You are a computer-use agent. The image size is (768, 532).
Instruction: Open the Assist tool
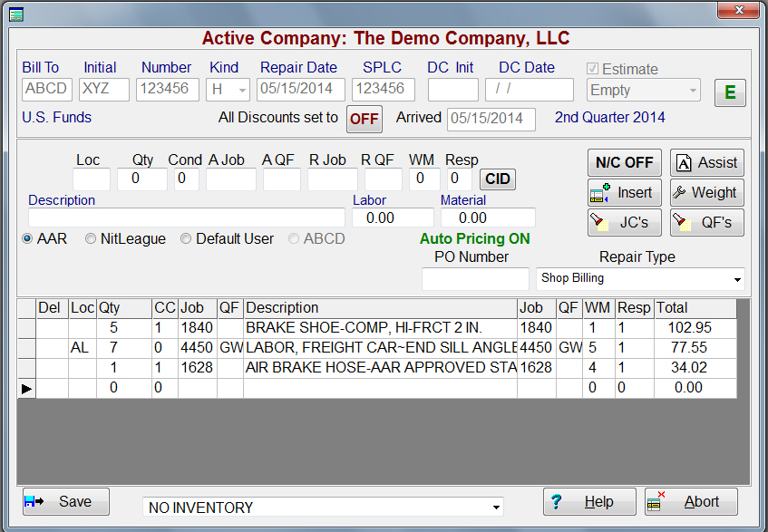coord(706,162)
